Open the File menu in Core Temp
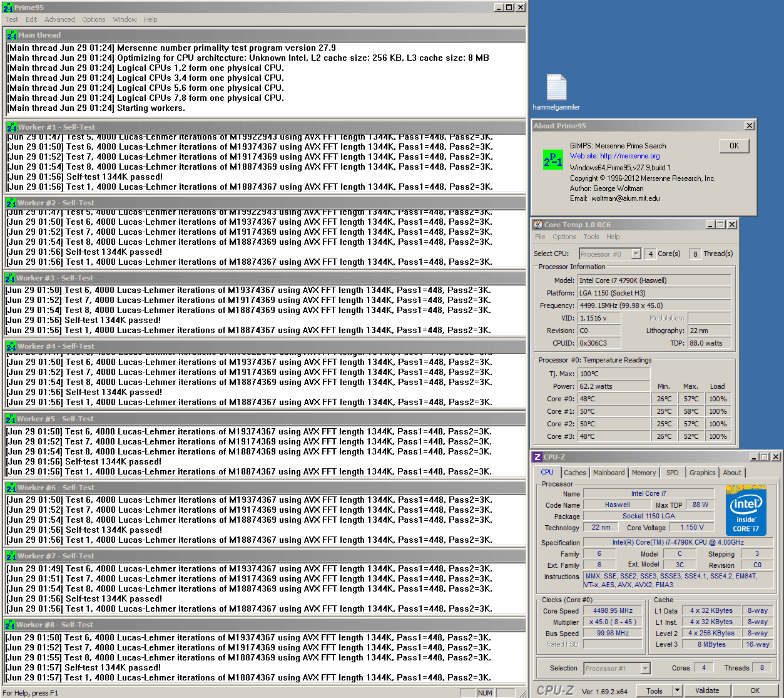Image resolution: width=784 pixels, height=698 pixels. click(540, 237)
